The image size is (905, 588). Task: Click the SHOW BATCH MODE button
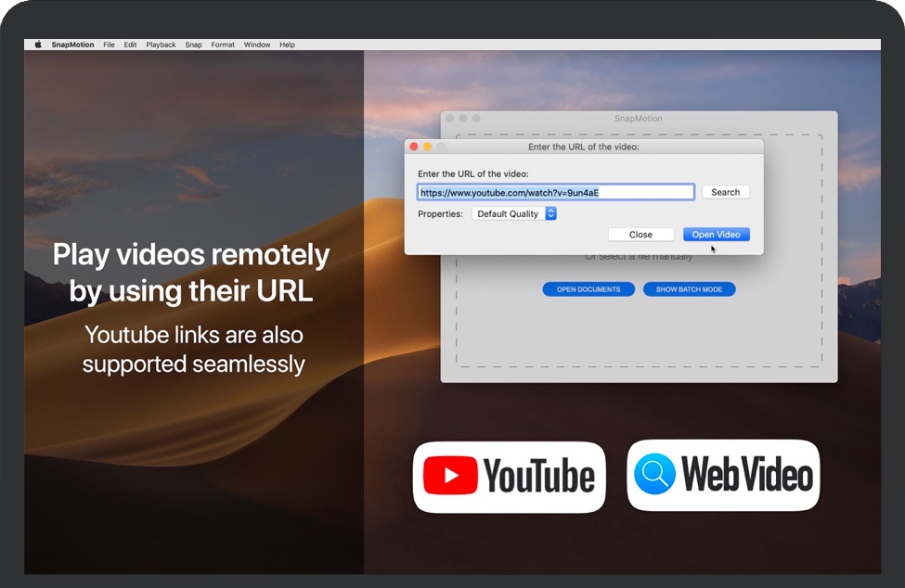[x=689, y=289]
